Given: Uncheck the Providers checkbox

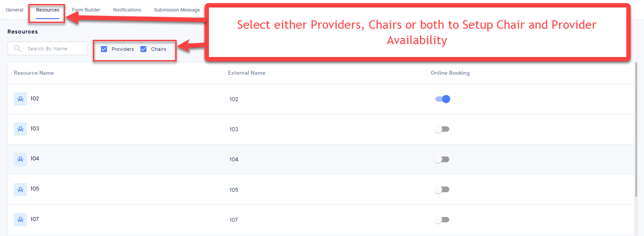Looking at the screenshot, I should [104, 49].
